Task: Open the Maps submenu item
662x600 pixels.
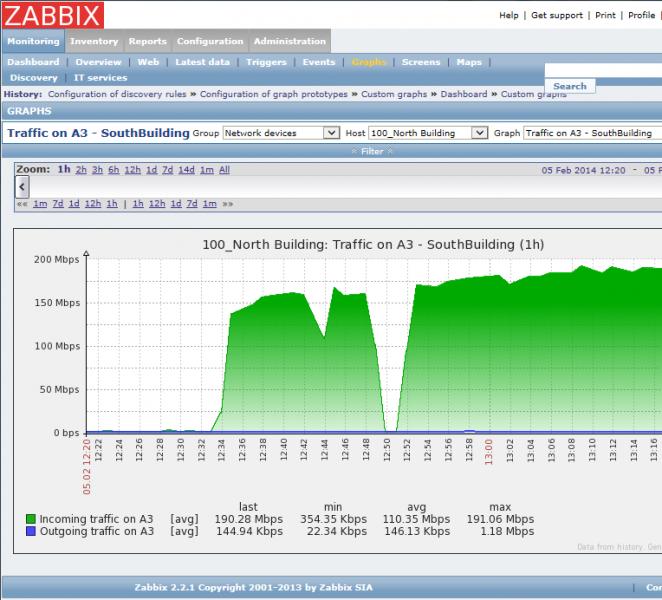Action: tap(469, 62)
